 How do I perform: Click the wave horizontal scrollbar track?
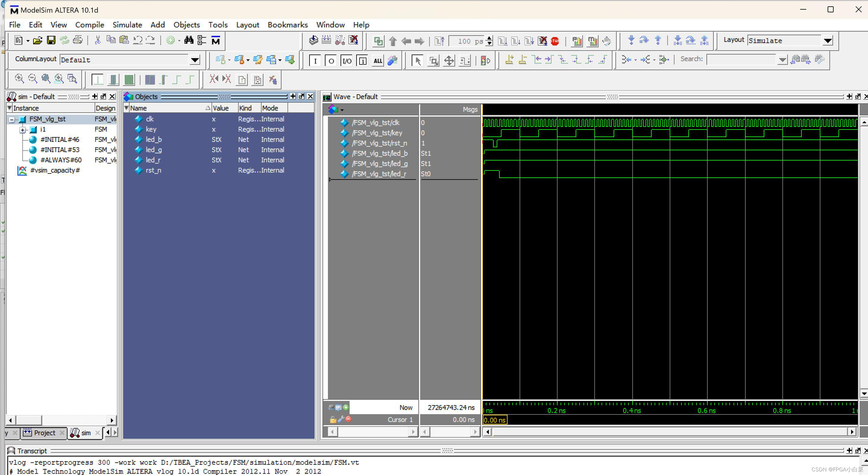tap(669, 432)
